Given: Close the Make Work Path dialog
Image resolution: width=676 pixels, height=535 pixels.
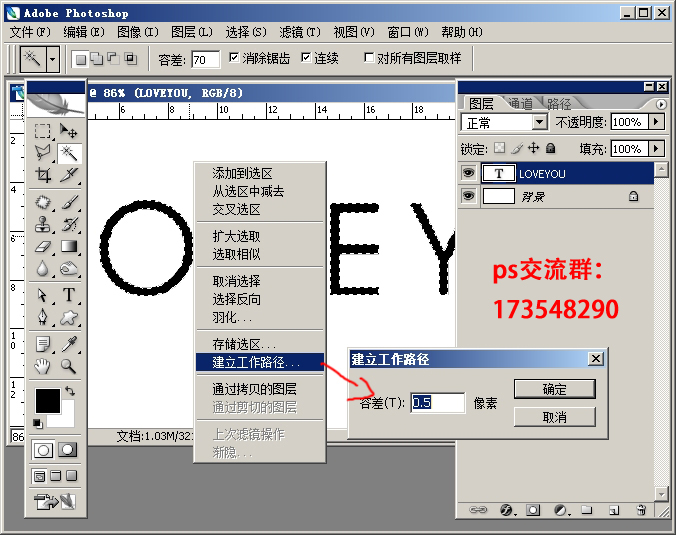Looking at the screenshot, I should point(596,359).
